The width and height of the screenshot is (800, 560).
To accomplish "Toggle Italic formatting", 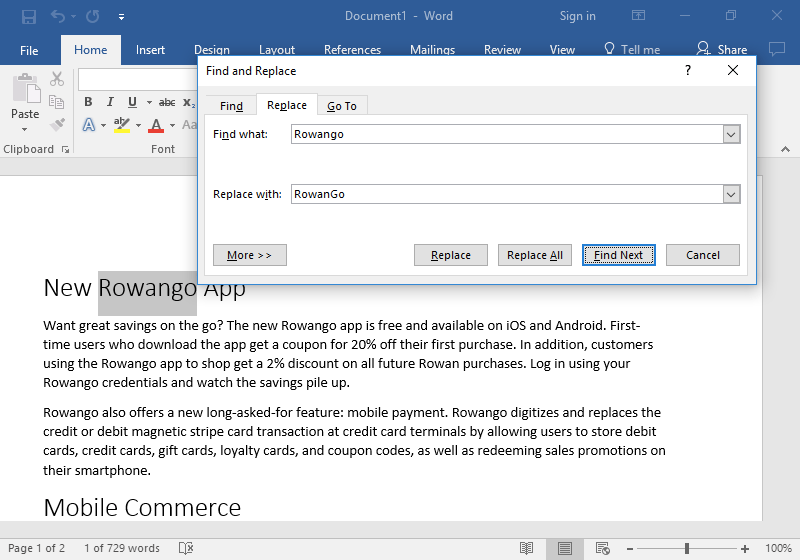I will 110,102.
